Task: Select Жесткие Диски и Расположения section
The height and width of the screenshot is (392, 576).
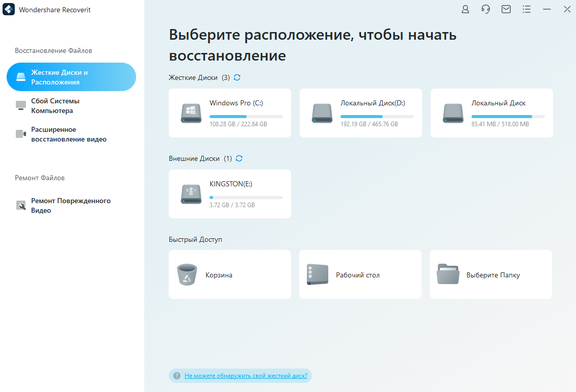Action: tap(71, 77)
